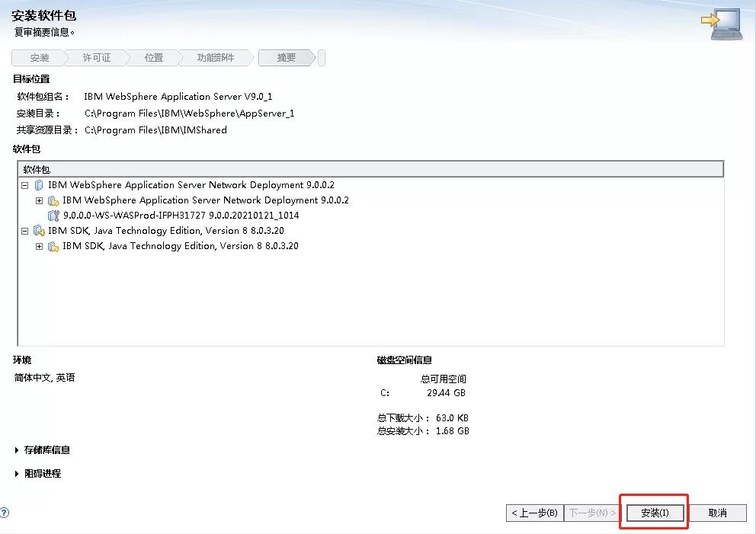The height and width of the screenshot is (534, 756).
Task: Click the < 上一步(B) back button
Action: coord(535,513)
